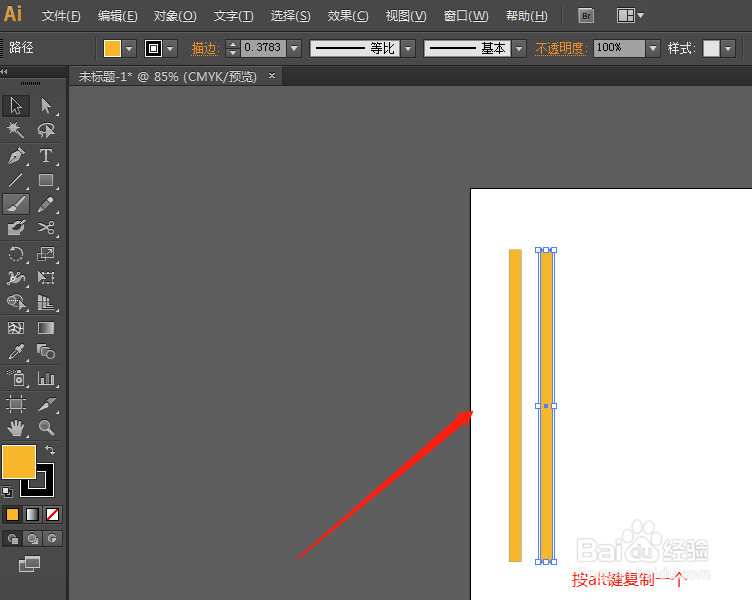Screen dimensions: 752x600
Task: Change screen mode at toolbox bottom
Action: tap(29, 564)
